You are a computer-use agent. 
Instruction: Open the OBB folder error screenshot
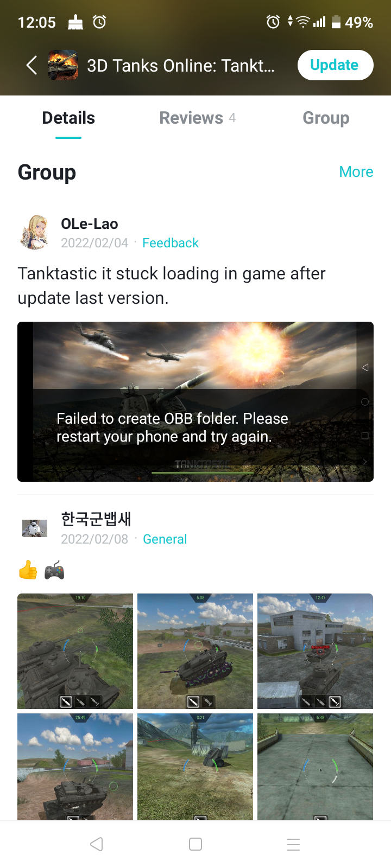[x=195, y=401]
